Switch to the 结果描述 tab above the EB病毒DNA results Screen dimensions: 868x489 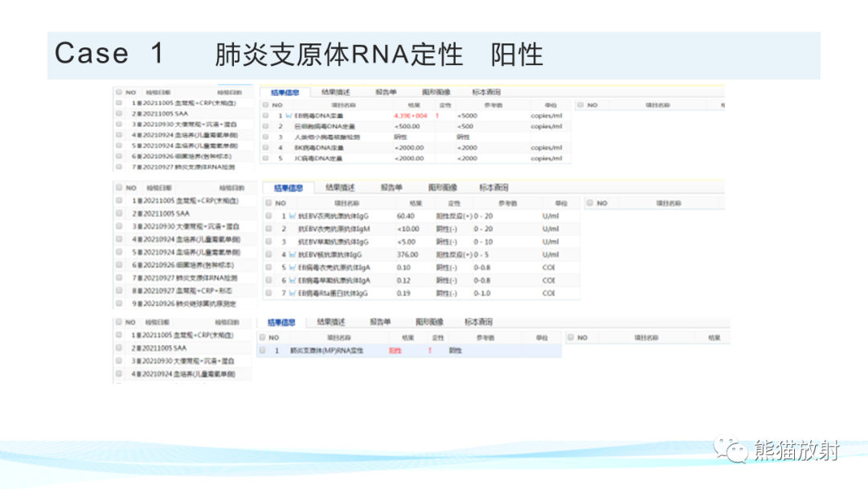pos(336,92)
